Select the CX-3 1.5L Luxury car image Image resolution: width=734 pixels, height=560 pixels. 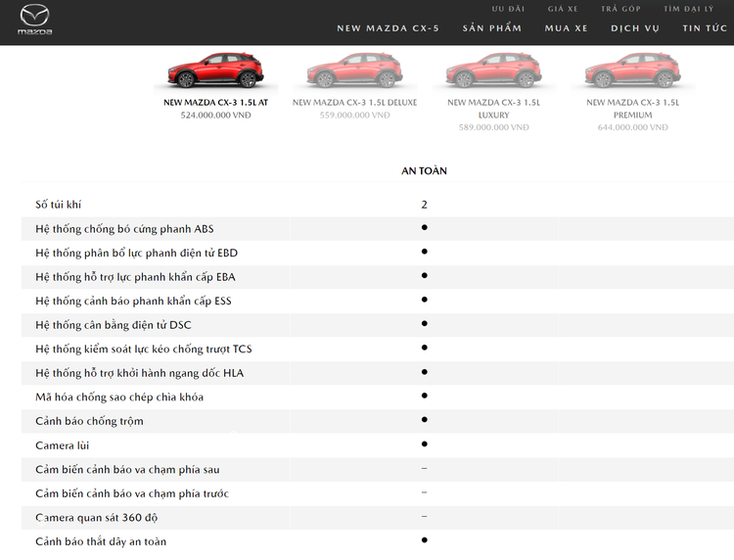pyautogui.click(x=494, y=70)
